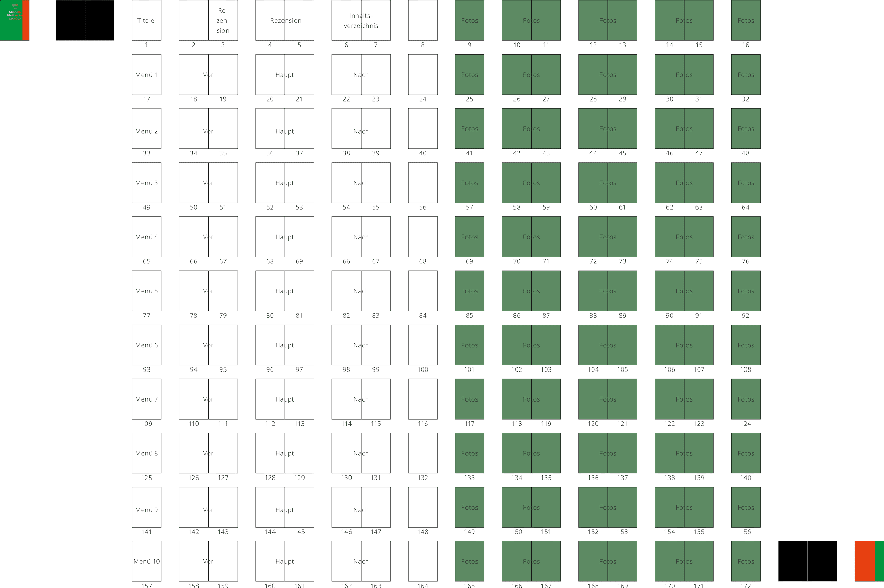This screenshot has width=884, height=588.
Task: Open Fotos spread pages 90–91
Action: [684, 291]
